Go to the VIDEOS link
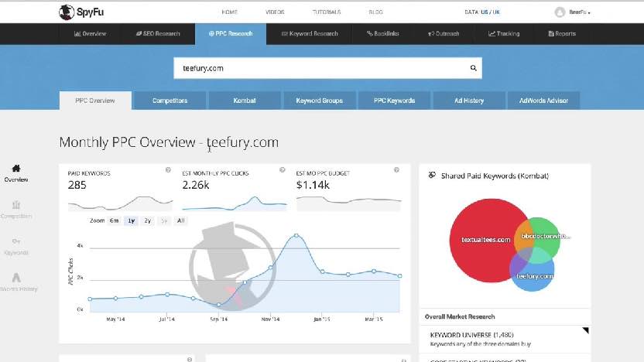 tap(275, 12)
